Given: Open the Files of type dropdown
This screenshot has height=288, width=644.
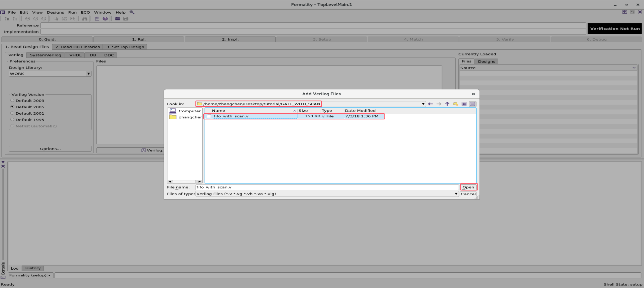Looking at the screenshot, I should coord(456,194).
